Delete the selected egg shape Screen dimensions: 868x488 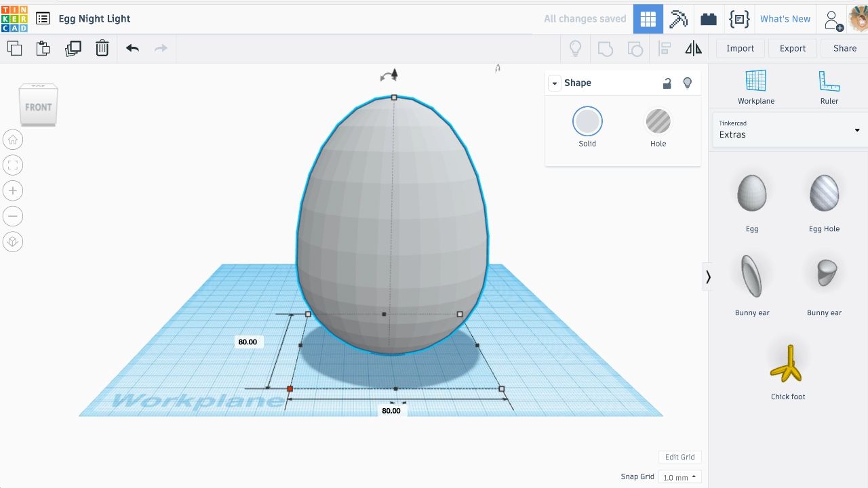coord(102,48)
